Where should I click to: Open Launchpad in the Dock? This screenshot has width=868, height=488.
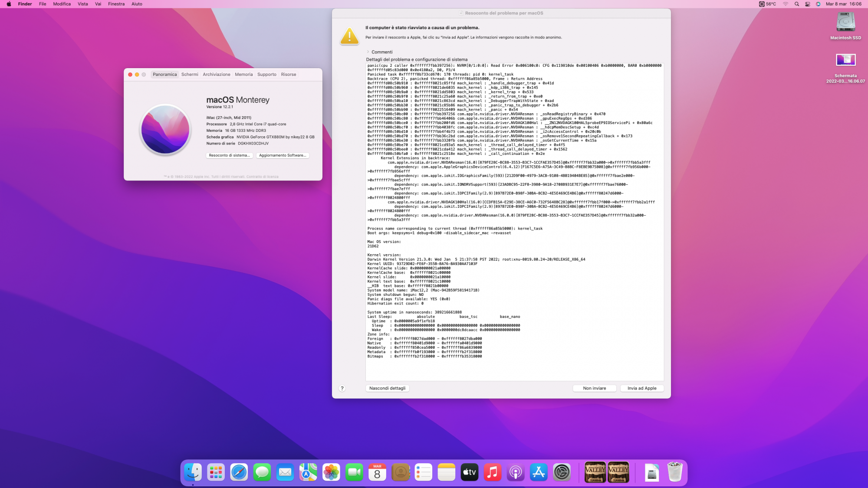pos(216,472)
